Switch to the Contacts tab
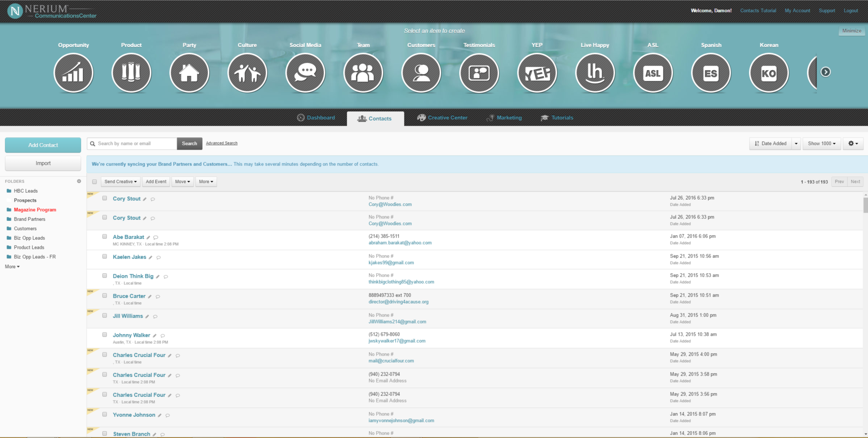 click(375, 119)
